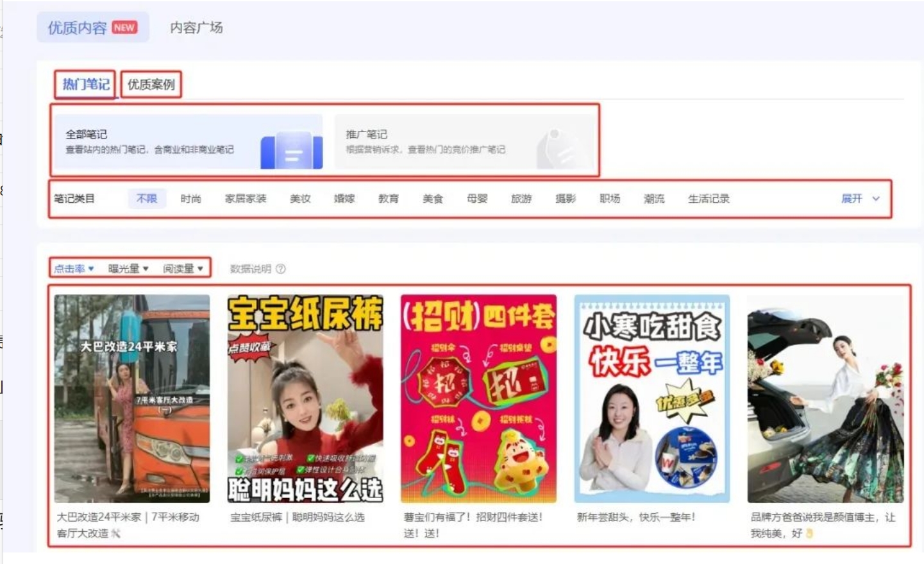Filter notes by 职场 category
Viewport: 924px width, 564px height.
click(x=610, y=199)
